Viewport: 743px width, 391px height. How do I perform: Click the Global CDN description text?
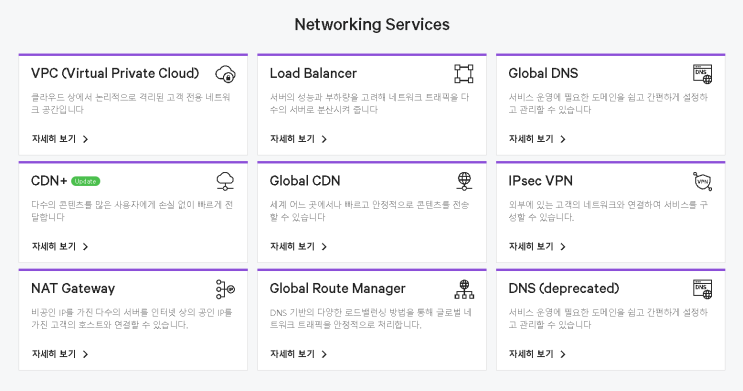[x=370, y=211]
